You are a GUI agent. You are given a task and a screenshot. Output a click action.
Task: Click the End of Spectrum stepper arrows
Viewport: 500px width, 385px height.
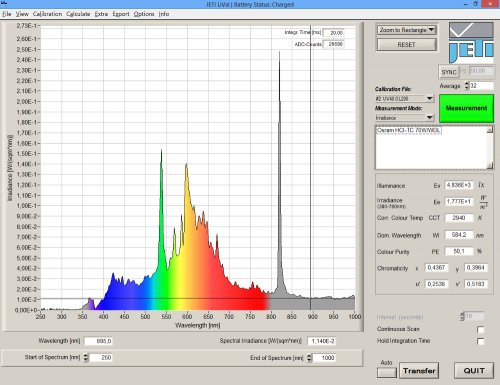coord(309,358)
